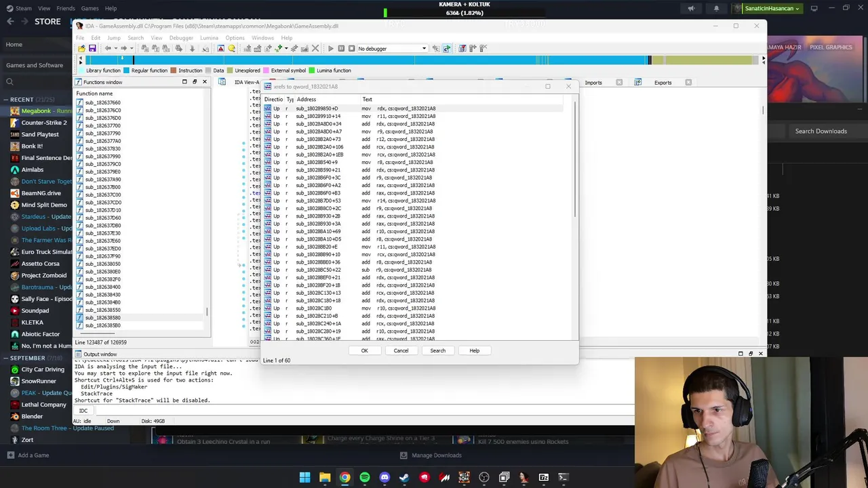Open Google Chrome from the taskbar
Image resolution: width=868 pixels, height=488 pixels.
pos(345,477)
